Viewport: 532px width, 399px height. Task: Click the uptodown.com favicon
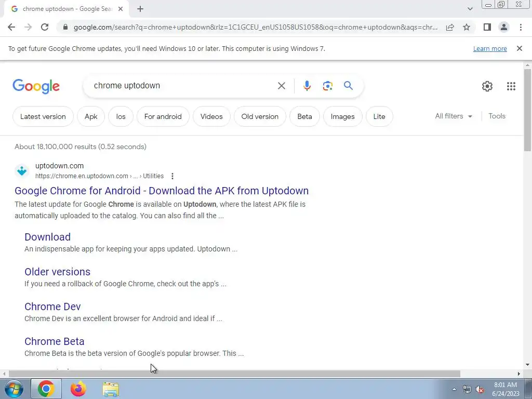coord(22,170)
